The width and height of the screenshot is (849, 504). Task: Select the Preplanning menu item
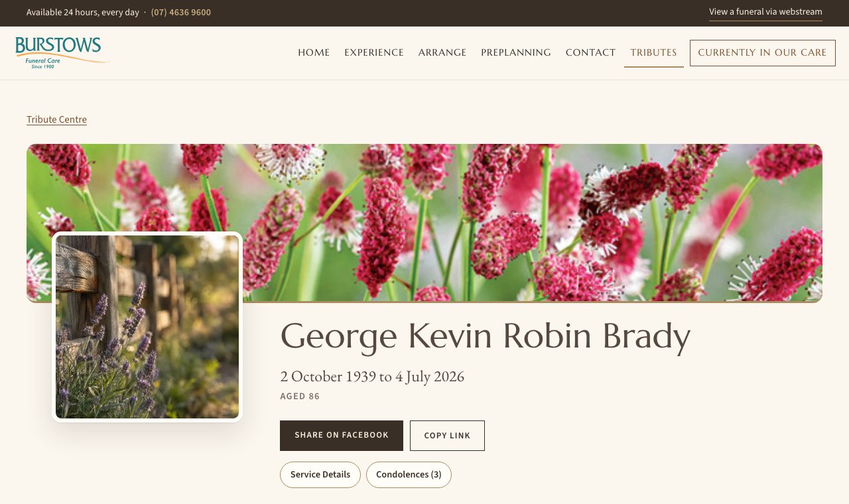click(x=516, y=53)
